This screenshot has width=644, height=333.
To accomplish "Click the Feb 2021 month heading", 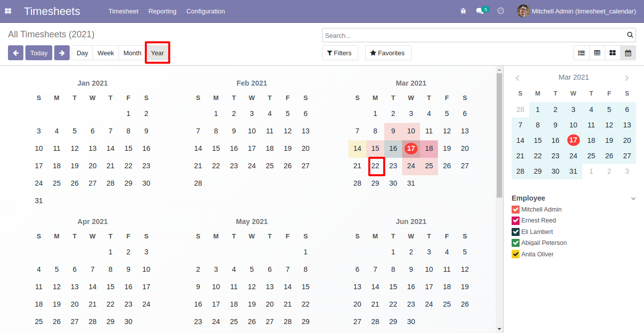I will tap(252, 83).
